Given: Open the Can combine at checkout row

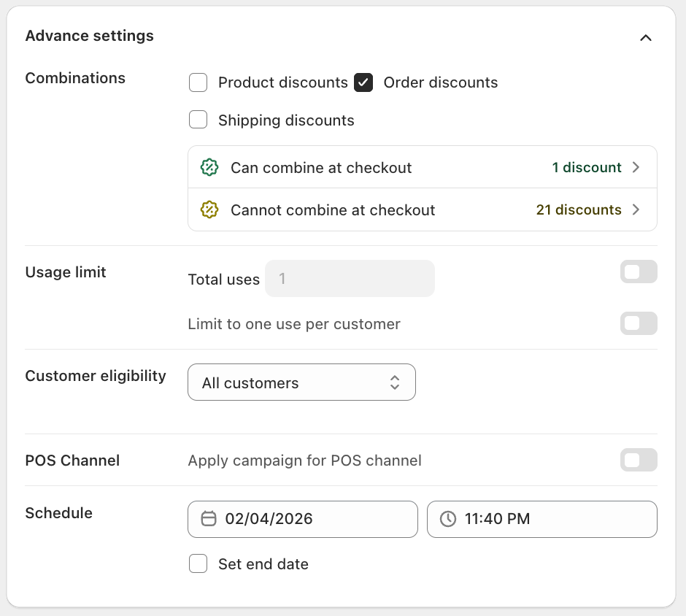Looking at the screenshot, I should [x=423, y=167].
